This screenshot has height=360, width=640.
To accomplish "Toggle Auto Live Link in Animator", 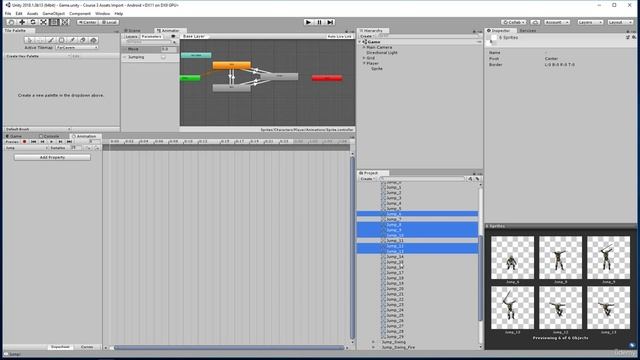I will tap(339, 36).
